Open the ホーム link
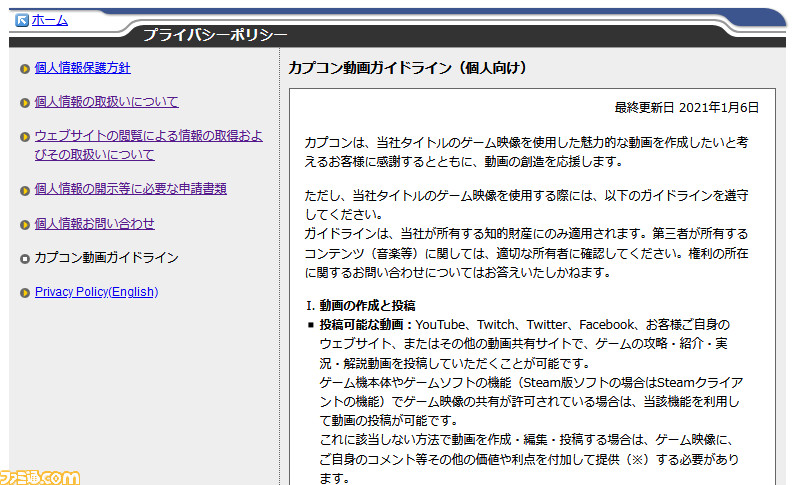Image resolution: width=798 pixels, height=485 pixels. pos(49,20)
